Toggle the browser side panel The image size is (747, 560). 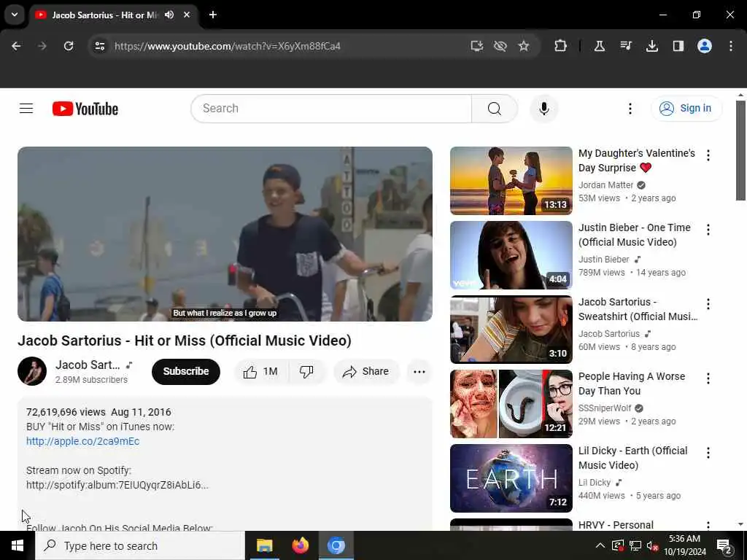point(678,46)
